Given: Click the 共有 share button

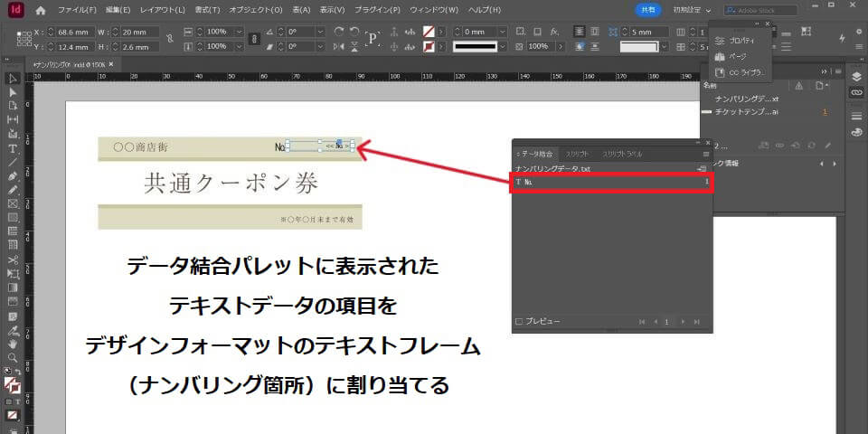Looking at the screenshot, I should pyautogui.click(x=648, y=9).
